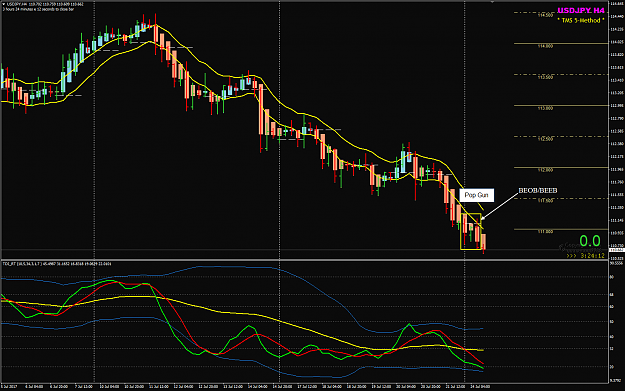Image resolution: width=625 pixels, height=391 pixels.
Task: Click the time-to-close-bar text under the header
Action: (x=38, y=9)
